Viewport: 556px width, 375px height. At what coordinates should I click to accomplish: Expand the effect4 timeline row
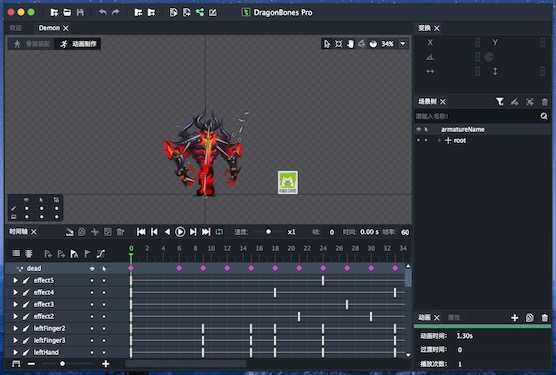(x=15, y=292)
